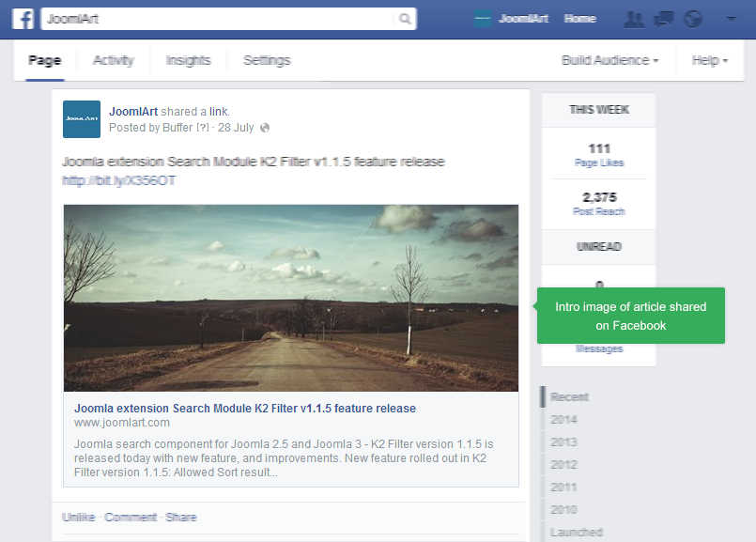756x542 pixels.
Task: Expand the Help dropdown
Action: click(710, 60)
